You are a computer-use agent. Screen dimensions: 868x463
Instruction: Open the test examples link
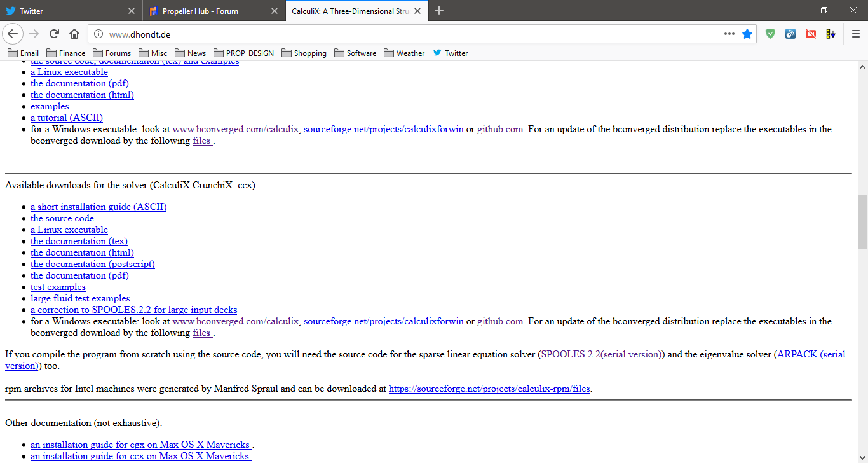click(x=58, y=287)
